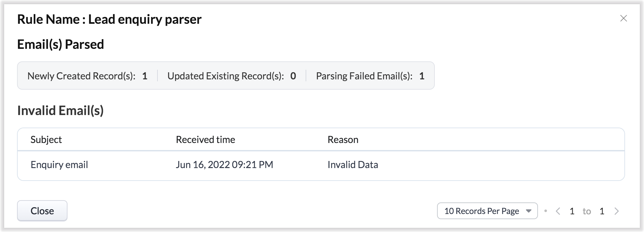The image size is (644, 232).
Task: Click the Newly Created Record(s) count
Action: 145,76
